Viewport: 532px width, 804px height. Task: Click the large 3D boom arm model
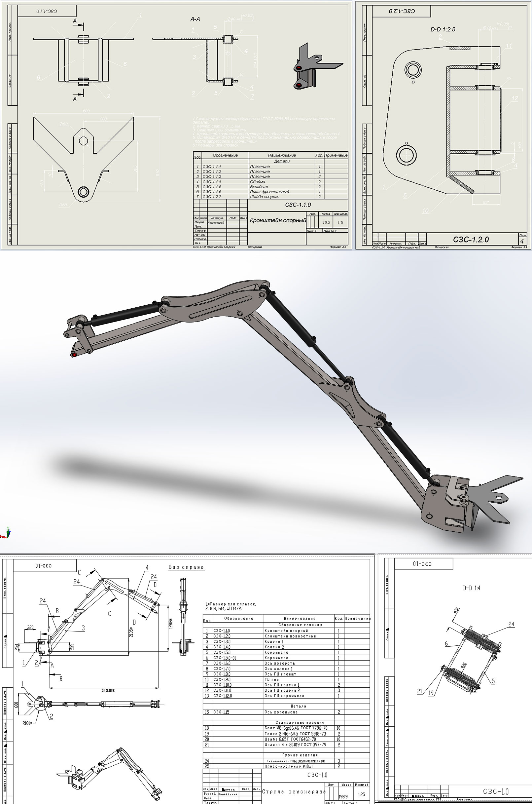pos(294,406)
